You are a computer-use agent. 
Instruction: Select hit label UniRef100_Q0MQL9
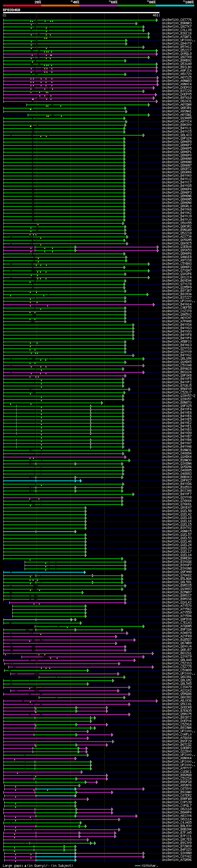pyautogui.click(x=177, y=54)
